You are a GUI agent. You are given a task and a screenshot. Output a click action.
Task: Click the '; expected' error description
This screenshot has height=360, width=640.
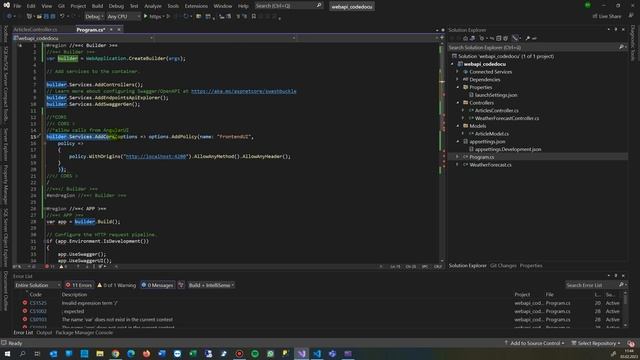[x=73, y=311]
